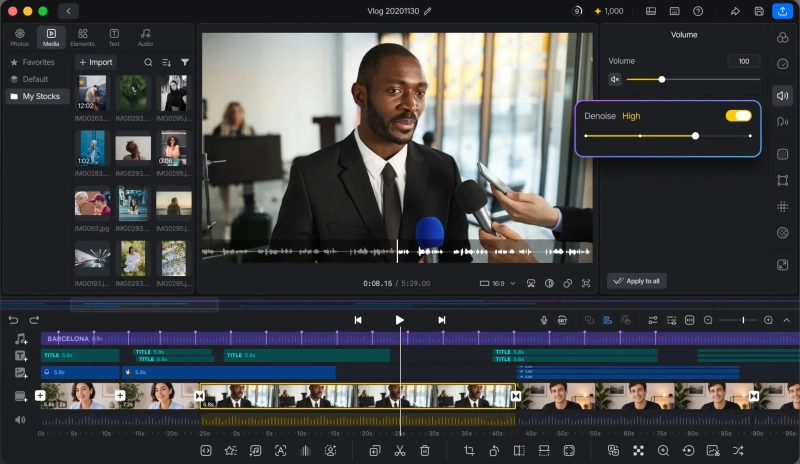The image size is (800, 464).
Task: Collapse the timeline with the chevron arrow
Action: tap(786, 320)
